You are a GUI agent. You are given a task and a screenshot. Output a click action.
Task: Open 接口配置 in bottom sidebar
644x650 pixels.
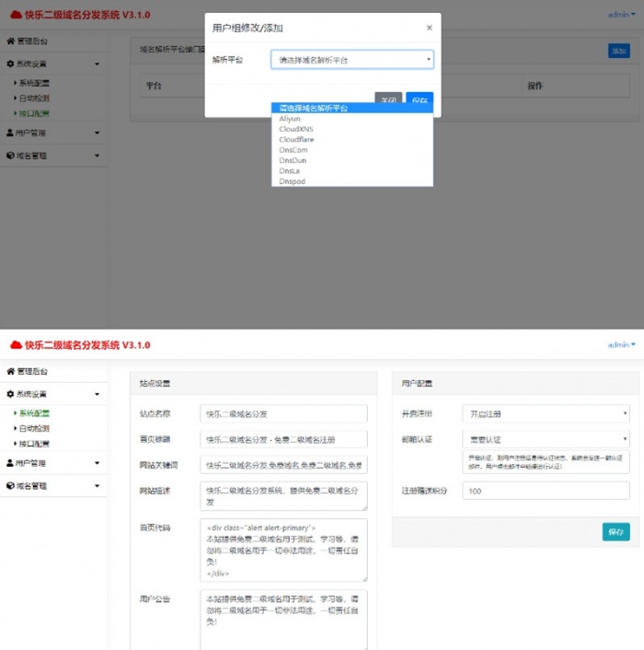point(34,444)
